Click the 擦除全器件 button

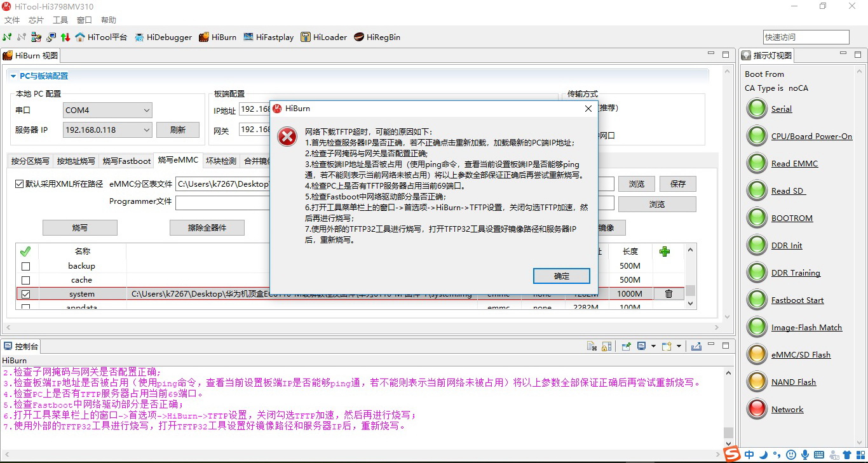[207, 227]
